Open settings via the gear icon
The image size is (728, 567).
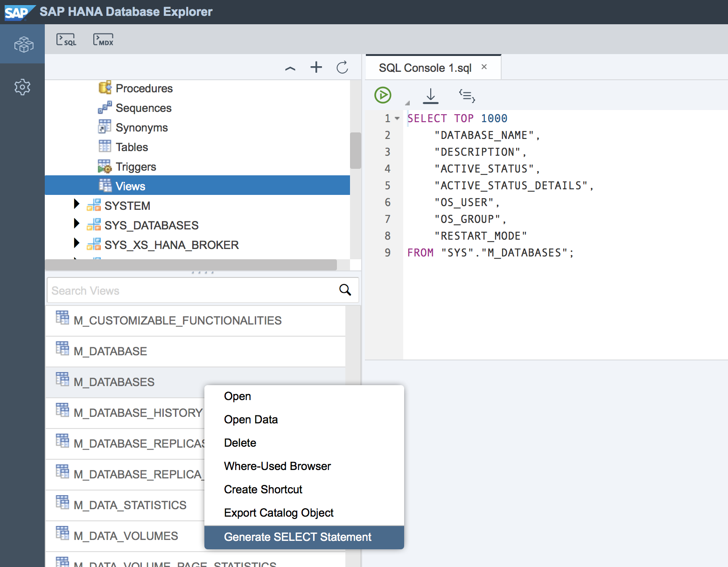coord(22,87)
